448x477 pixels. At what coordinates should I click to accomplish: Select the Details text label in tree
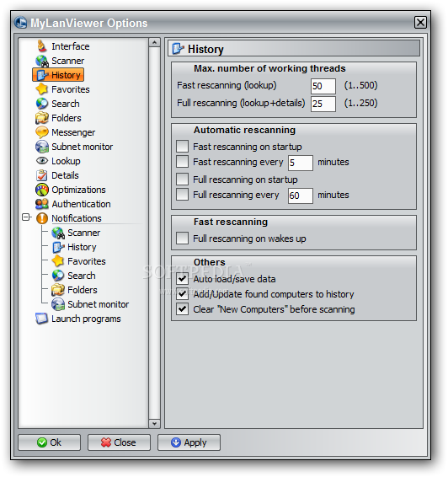click(x=65, y=175)
